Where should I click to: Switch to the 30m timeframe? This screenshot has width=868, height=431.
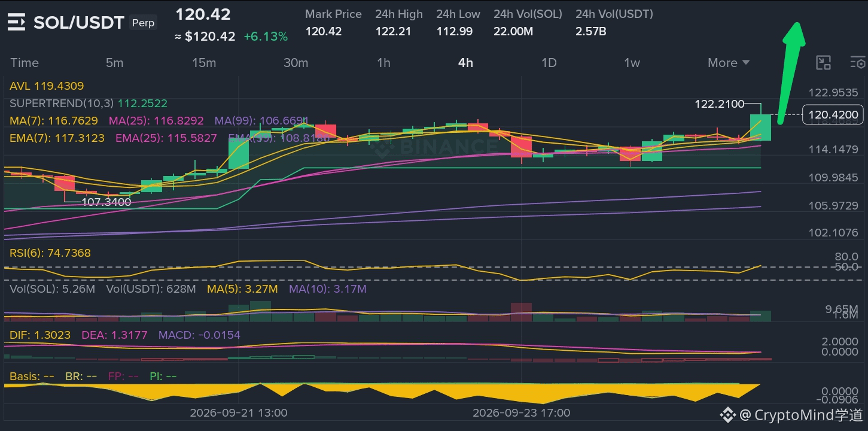click(x=296, y=63)
